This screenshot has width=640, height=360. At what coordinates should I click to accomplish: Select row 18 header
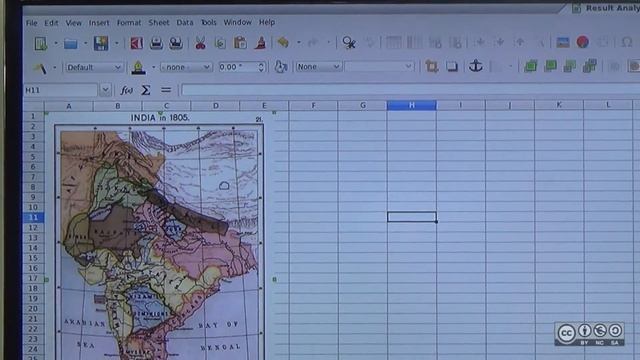pyautogui.click(x=33, y=289)
